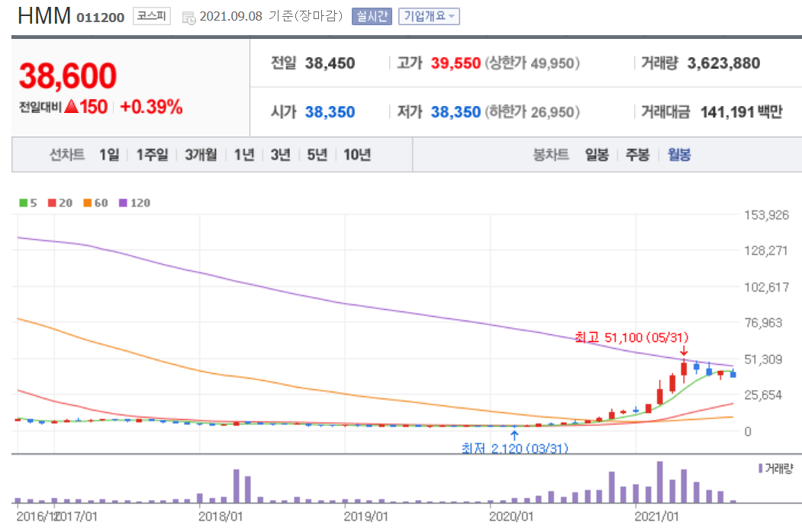Select the 5년 line chart tab
802x532 pixels.
[317, 154]
